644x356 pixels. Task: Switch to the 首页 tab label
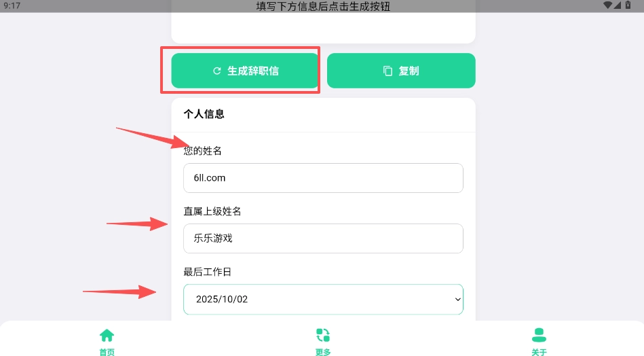point(107,352)
